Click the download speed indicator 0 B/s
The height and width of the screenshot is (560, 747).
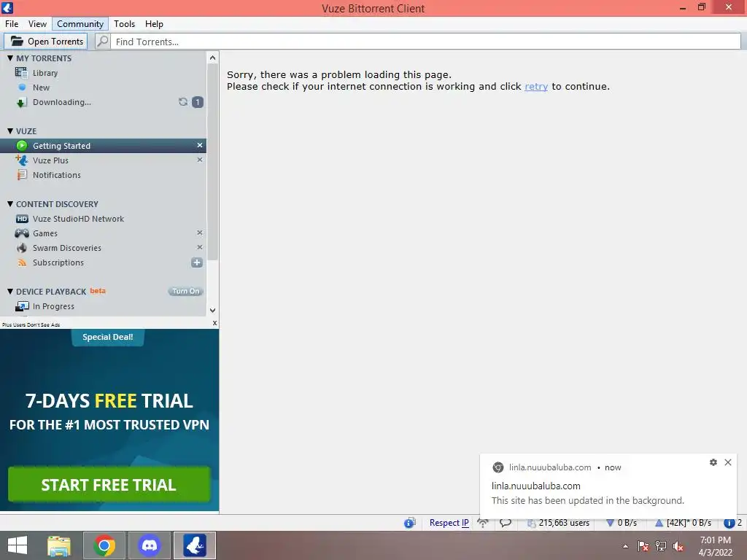coord(622,523)
